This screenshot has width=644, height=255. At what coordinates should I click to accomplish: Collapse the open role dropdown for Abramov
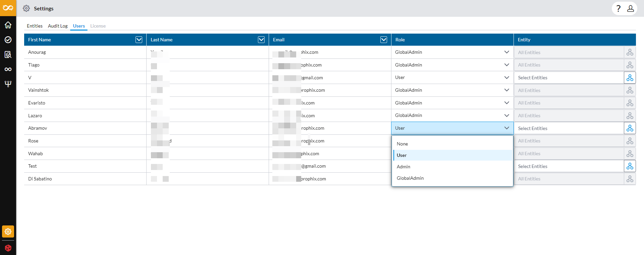506,128
